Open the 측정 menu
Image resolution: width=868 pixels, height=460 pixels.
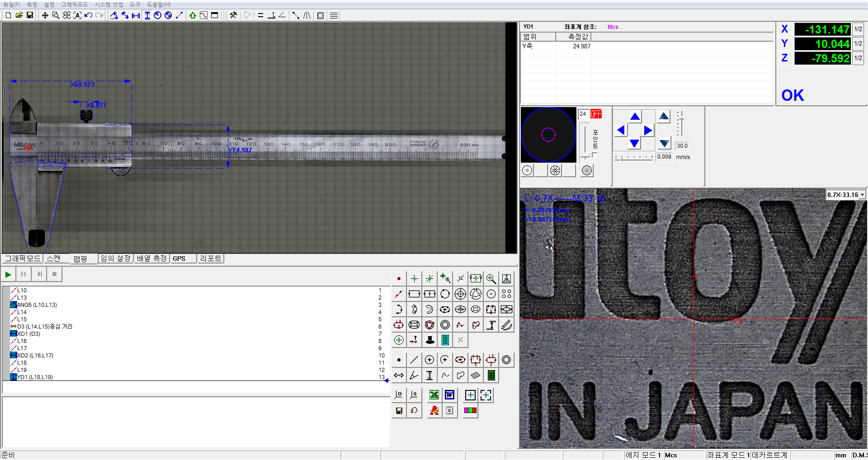point(32,5)
